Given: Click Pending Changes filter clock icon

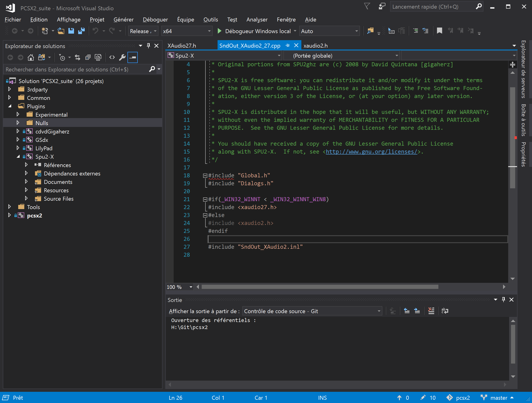Looking at the screenshot, I should pyautogui.click(x=62, y=57).
